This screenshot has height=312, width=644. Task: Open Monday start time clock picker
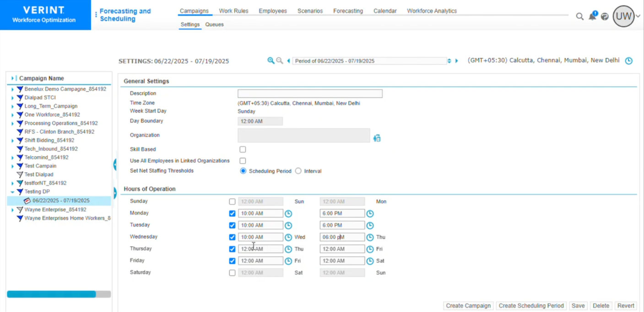288,214
